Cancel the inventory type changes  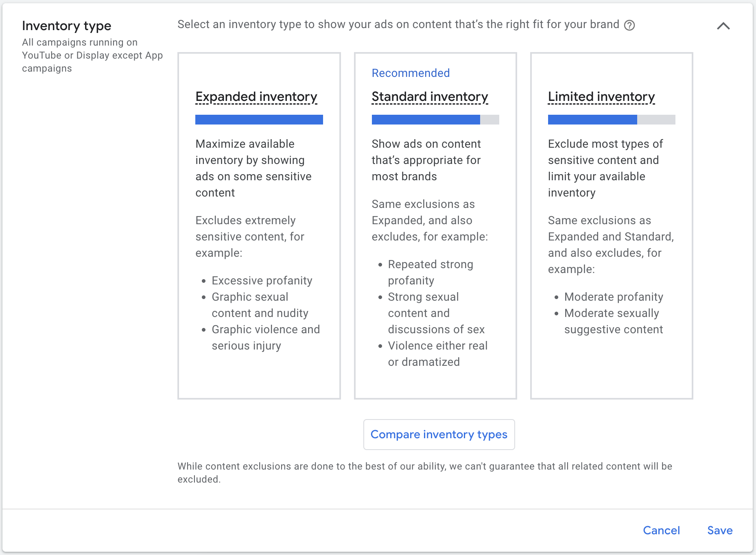[661, 530]
